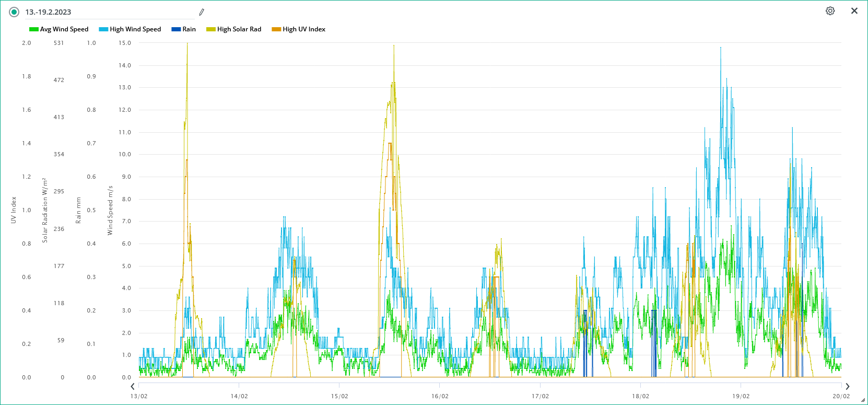This screenshot has width=868, height=405.
Task: Toggle the Avg Wind Speed series label
Action: tap(64, 29)
